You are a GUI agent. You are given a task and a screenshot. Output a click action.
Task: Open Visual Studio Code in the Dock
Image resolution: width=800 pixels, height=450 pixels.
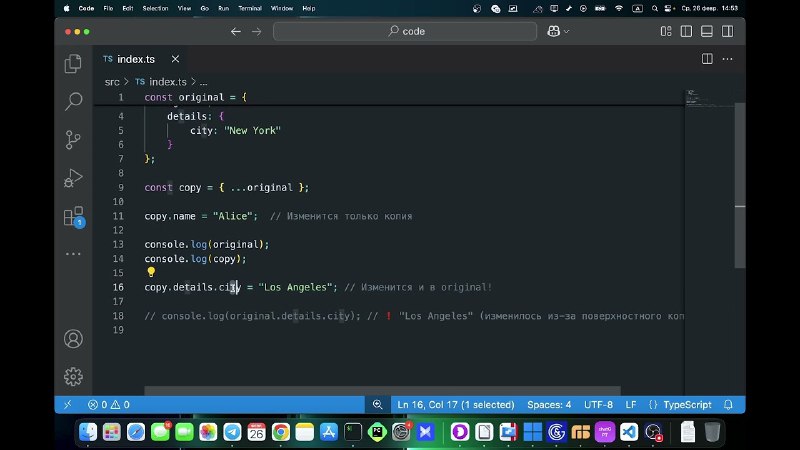[x=629, y=432]
